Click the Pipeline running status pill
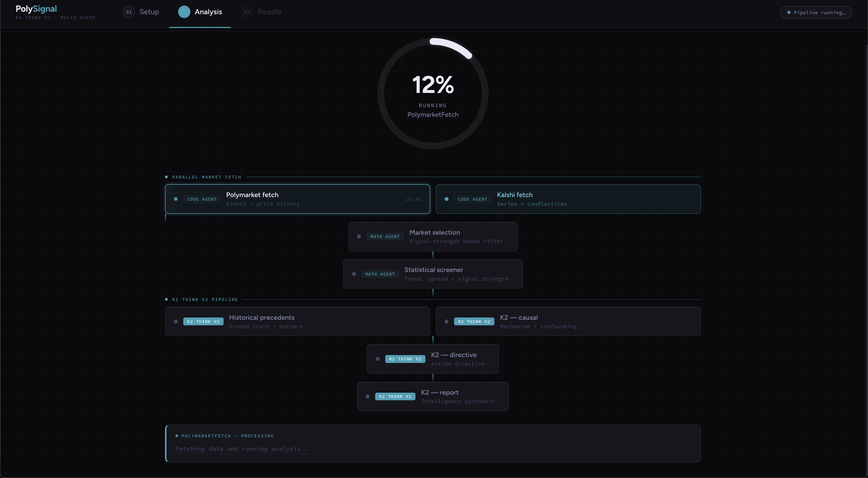868x478 pixels. point(815,12)
